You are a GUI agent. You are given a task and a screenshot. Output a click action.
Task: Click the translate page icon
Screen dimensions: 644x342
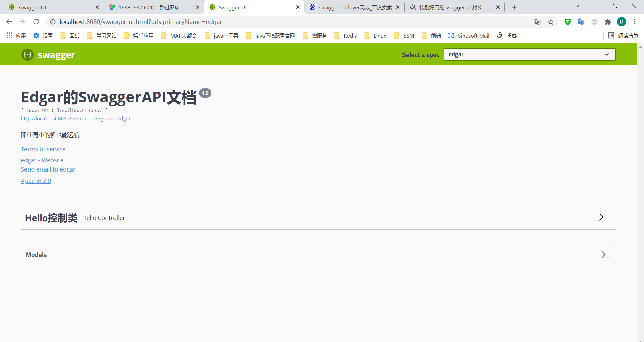coord(537,22)
